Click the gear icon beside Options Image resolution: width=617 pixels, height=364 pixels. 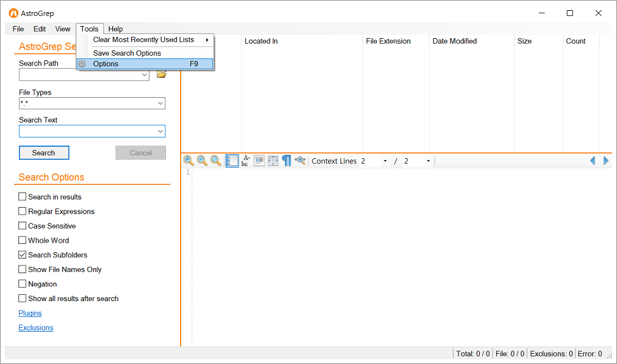pyautogui.click(x=82, y=64)
